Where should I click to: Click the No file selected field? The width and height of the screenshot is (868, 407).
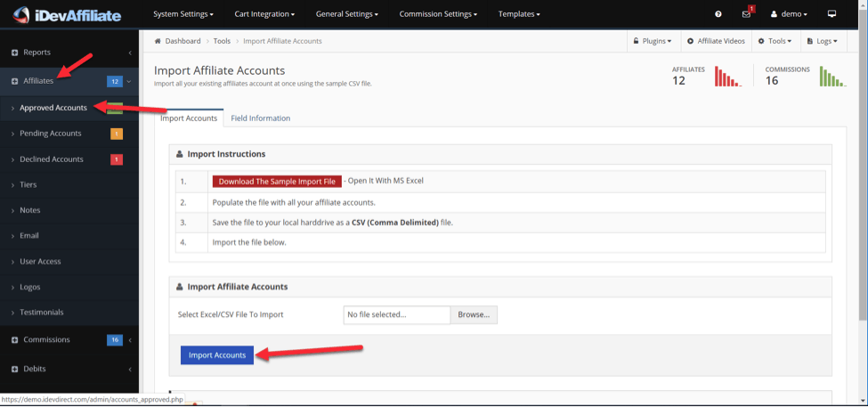point(397,315)
